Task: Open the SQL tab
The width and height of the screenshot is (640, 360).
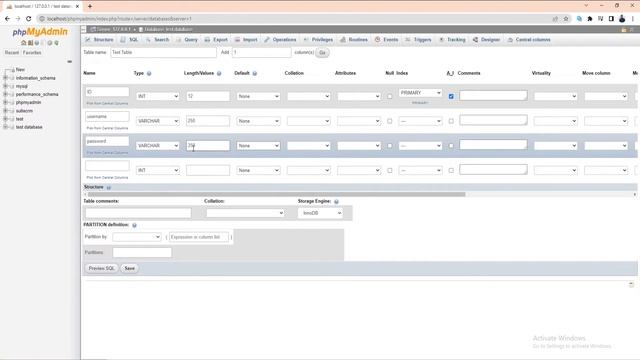Action: [129, 40]
